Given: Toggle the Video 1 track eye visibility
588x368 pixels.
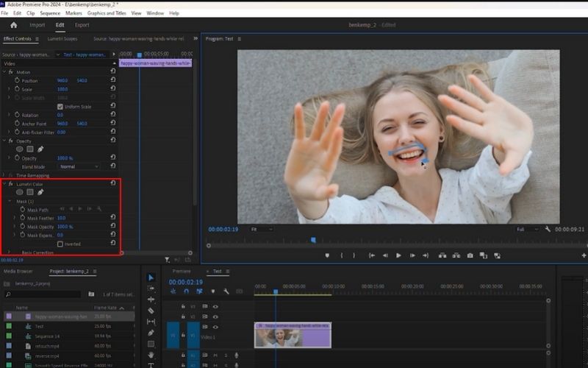Looking at the screenshot, I should (215, 326).
